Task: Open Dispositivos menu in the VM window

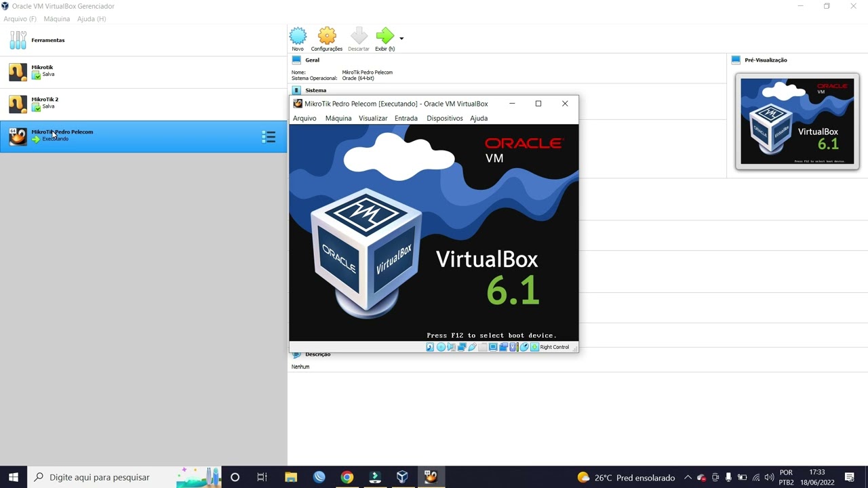Action: point(445,118)
